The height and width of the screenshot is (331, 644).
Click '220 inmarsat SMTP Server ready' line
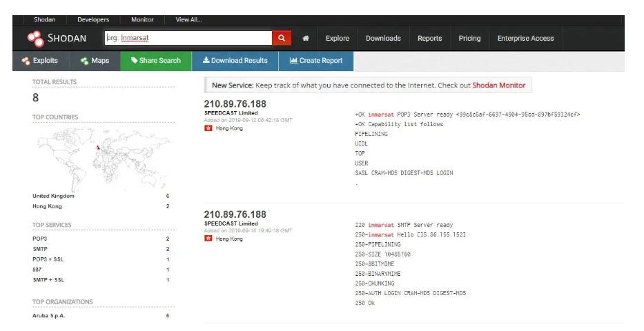[x=404, y=225]
